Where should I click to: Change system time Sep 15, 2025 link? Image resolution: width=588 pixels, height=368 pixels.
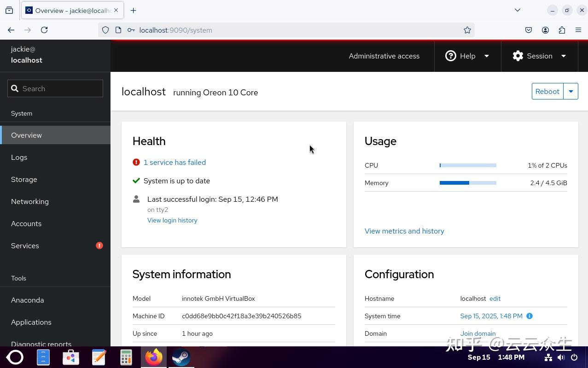click(491, 316)
